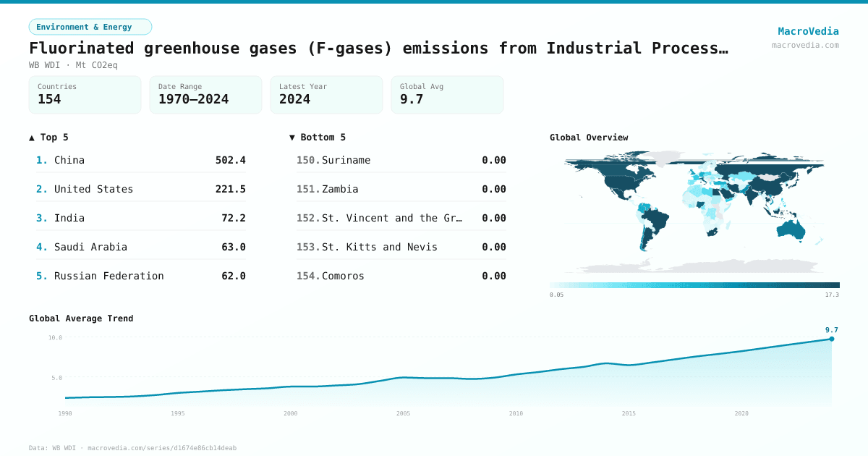Select Suriname in the Bottom 5 list
The height and width of the screenshot is (456, 868).
tap(346, 160)
